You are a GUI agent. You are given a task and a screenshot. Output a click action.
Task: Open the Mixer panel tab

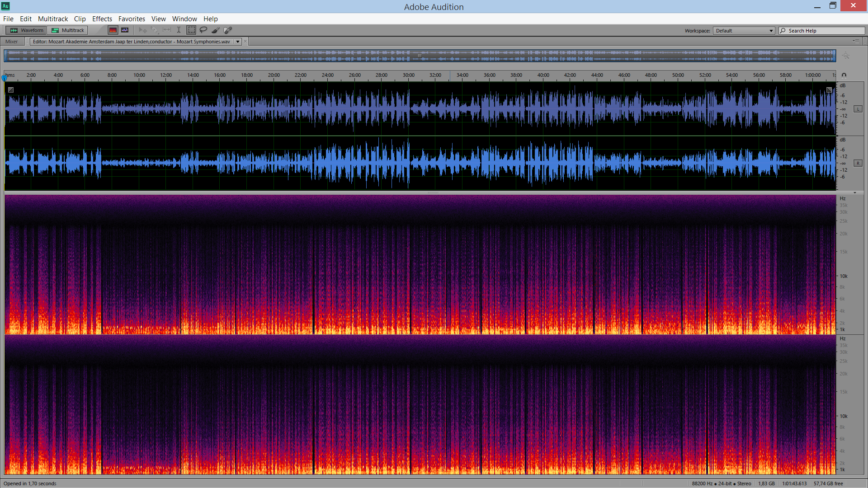pyautogui.click(x=12, y=42)
